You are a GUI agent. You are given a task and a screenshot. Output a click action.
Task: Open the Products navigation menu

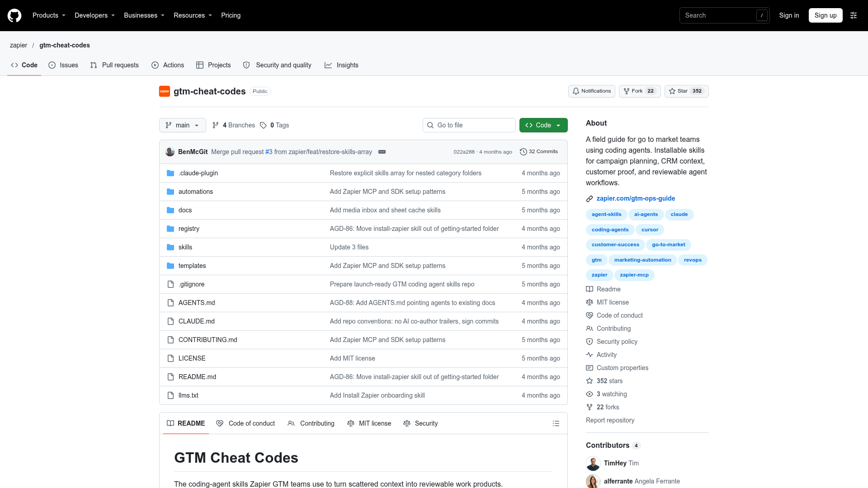pyautogui.click(x=49, y=15)
